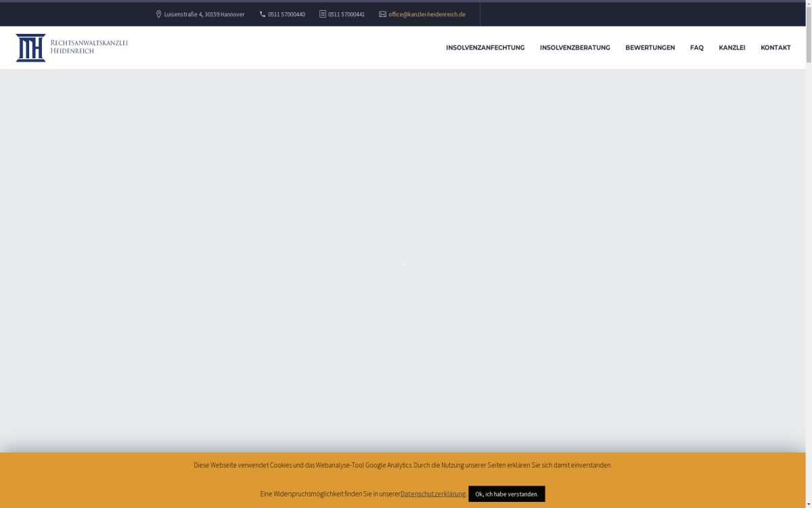
Task: Click the envelope mail icon
Action: [x=382, y=14]
